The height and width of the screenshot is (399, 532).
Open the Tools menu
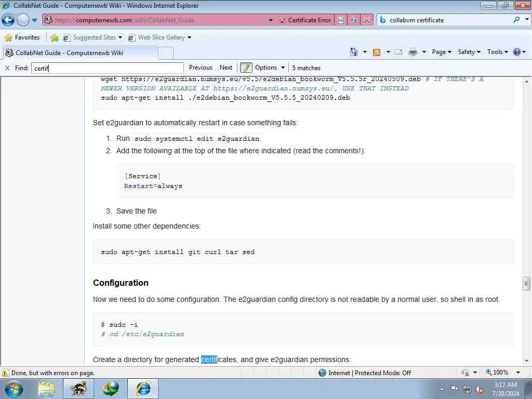[x=497, y=52]
